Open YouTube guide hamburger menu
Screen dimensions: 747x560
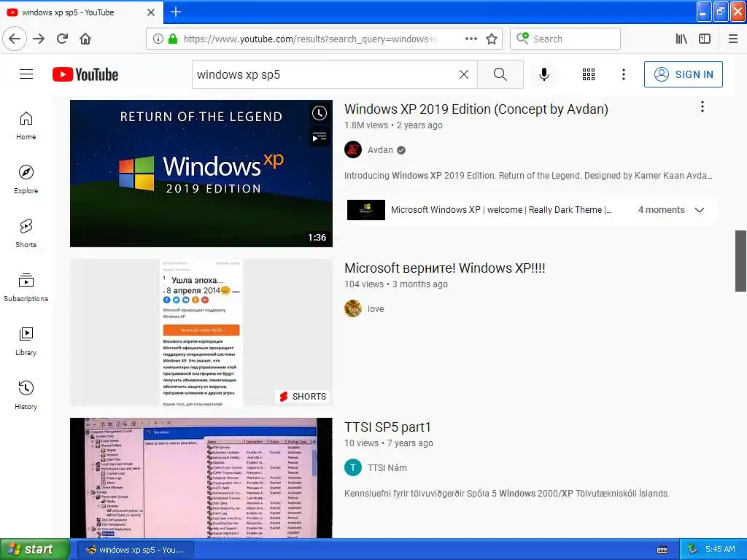click(x=26, y=74)
